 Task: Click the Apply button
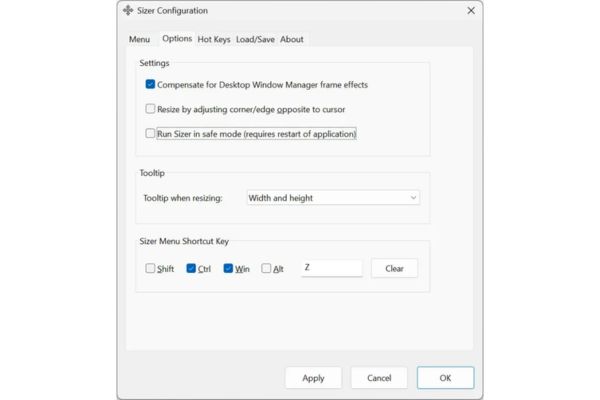coord(313,378)
